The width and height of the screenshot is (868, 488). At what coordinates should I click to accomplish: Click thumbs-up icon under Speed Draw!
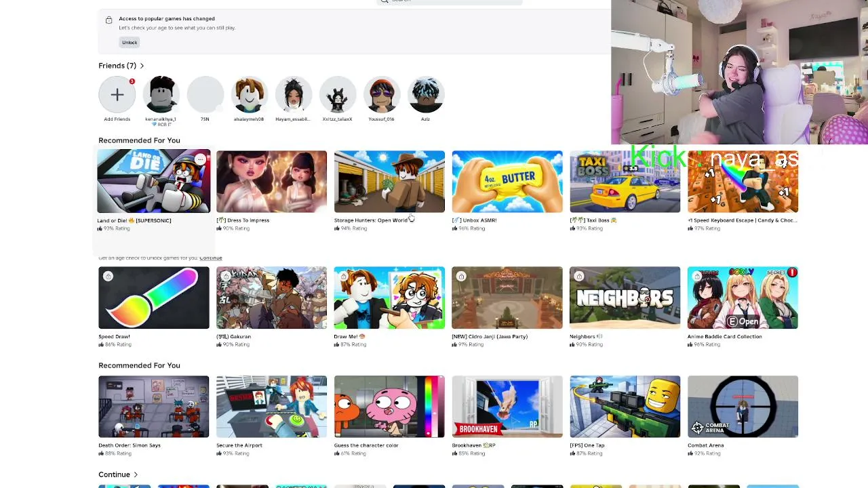(x=101, y=344)
